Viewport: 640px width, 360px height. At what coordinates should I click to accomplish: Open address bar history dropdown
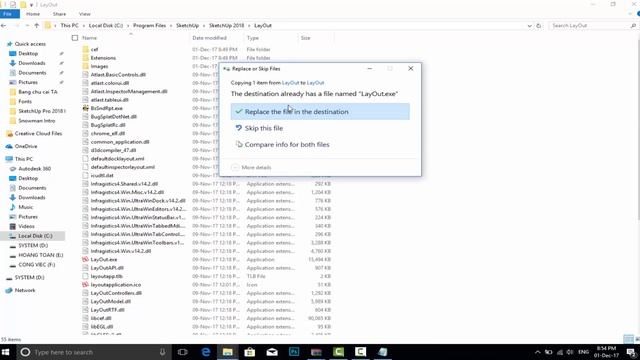coord(529,25)
